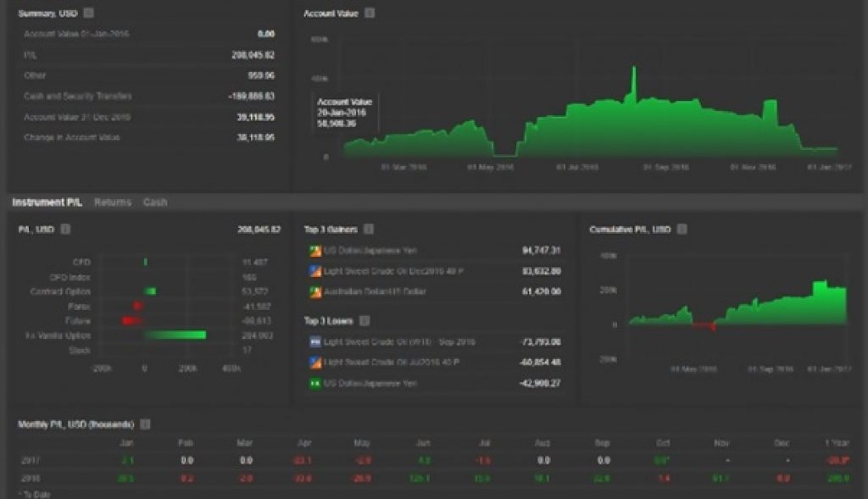Click the 2017 March monthly P/L cell

(x=247, y=460)
